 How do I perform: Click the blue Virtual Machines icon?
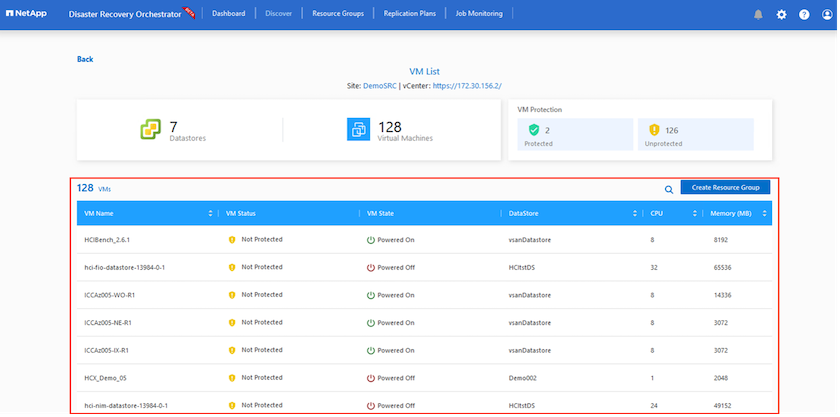(x=359, y=129)
